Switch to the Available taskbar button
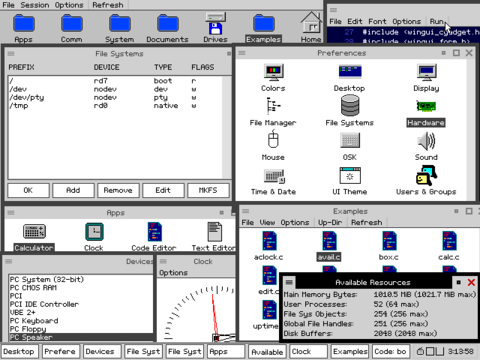 pos(267,352)
